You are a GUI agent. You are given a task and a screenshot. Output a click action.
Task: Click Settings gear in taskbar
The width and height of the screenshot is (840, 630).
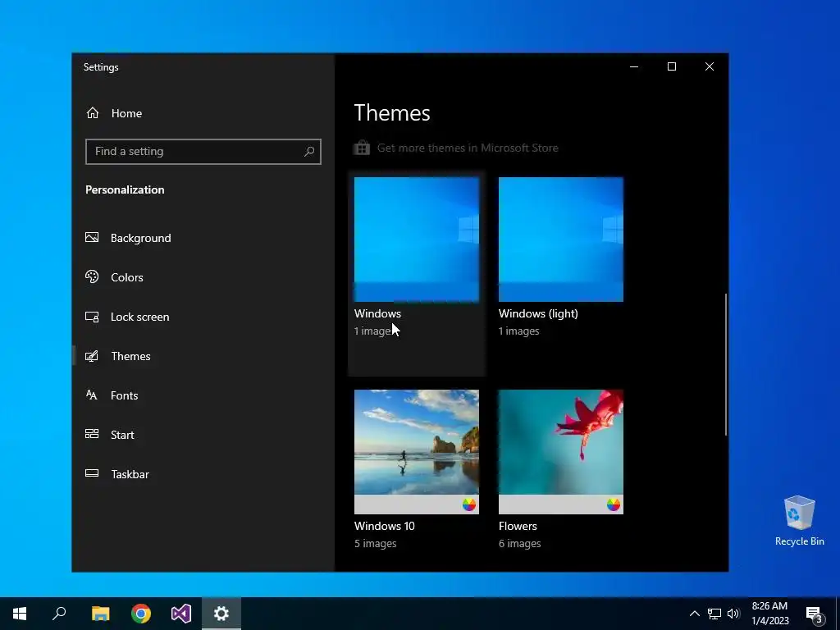[221, 614]
